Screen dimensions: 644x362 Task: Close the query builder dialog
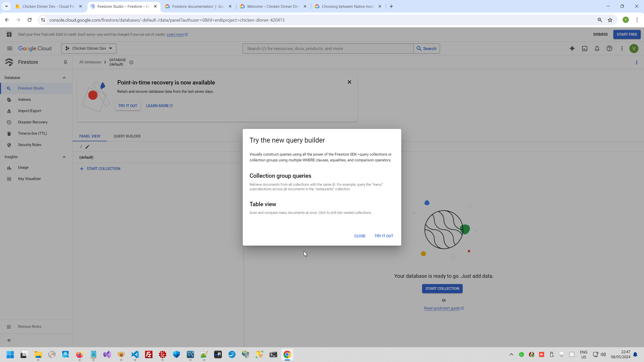pos(360,236)
